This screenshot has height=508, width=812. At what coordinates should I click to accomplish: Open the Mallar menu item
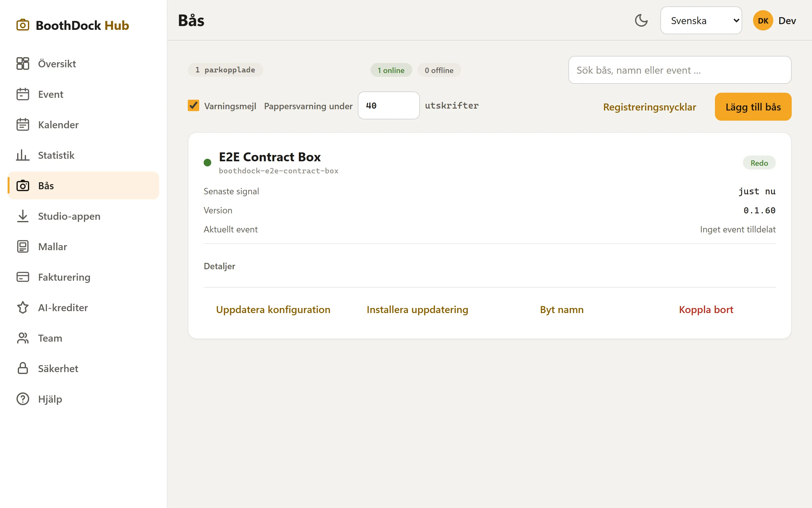coord(83,247)
